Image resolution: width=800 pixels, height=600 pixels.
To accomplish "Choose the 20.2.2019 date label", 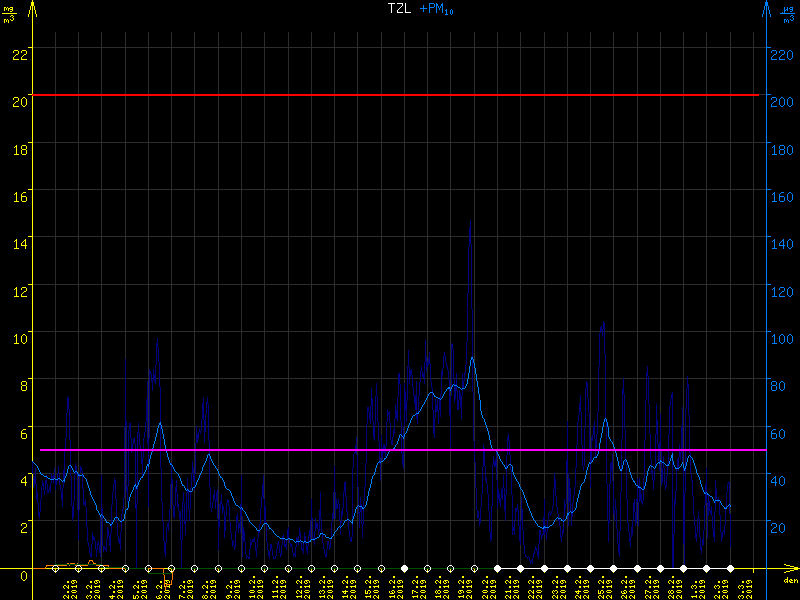I will [x=486, y=585].
